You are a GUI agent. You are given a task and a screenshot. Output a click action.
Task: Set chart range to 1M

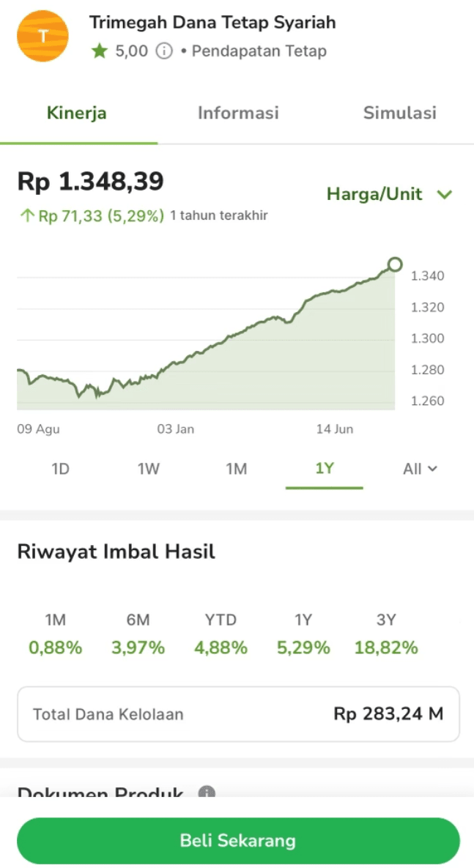236,469
